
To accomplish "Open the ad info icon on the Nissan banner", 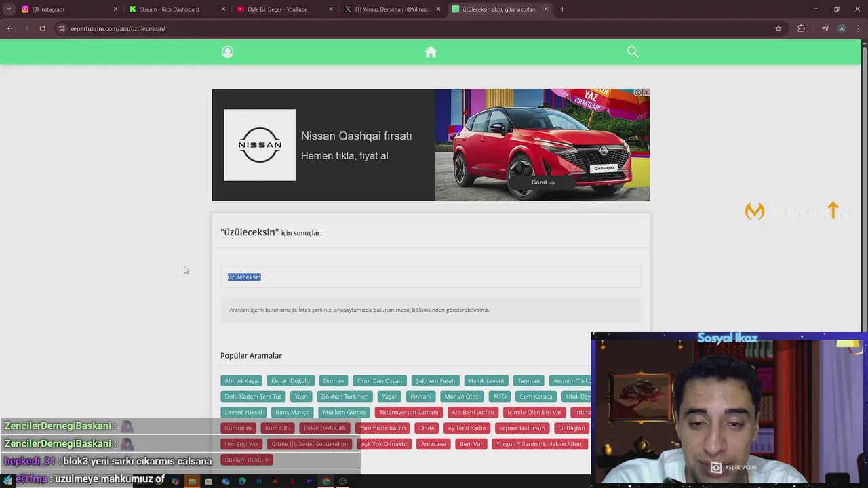I will tap(638, 92).
